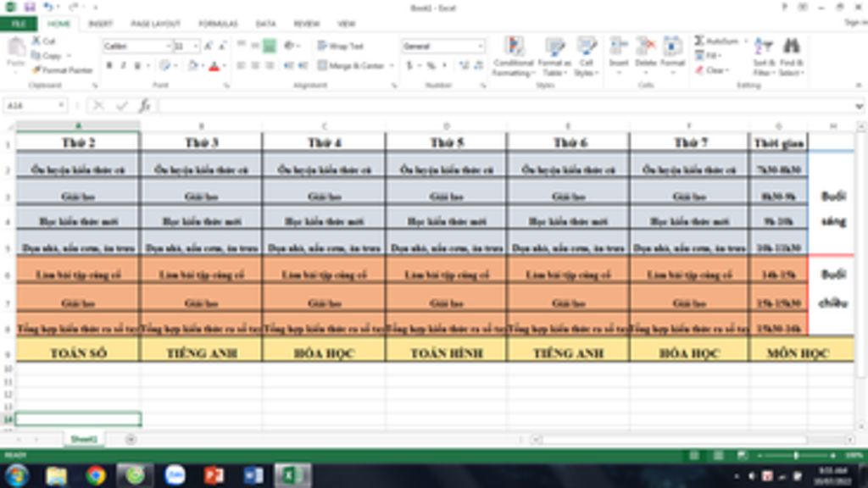
Task: Toggle the Align Left button
Action: tap(242, 66)
